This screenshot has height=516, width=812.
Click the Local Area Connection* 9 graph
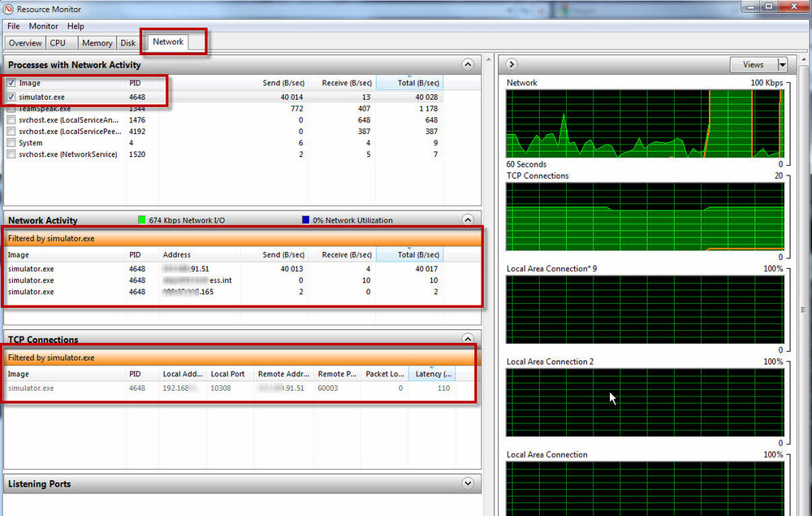tap(645, 310)
